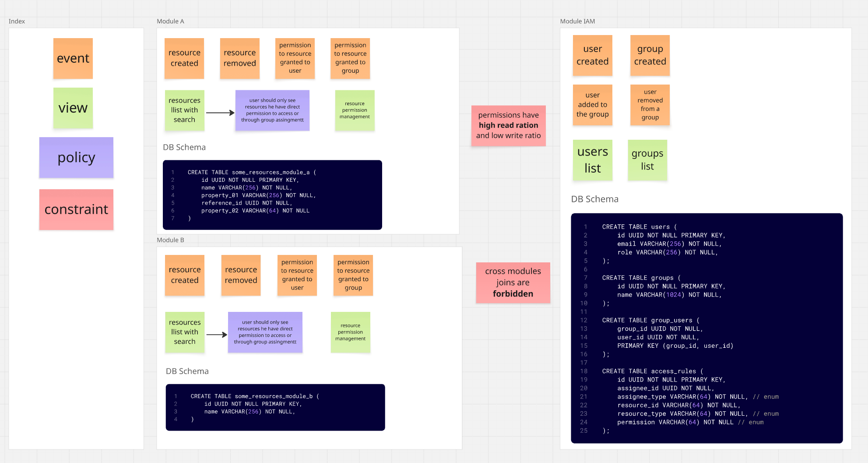Click "user removed from a group" note
Viewport: 868px width, 463px height.
(650, 105)
